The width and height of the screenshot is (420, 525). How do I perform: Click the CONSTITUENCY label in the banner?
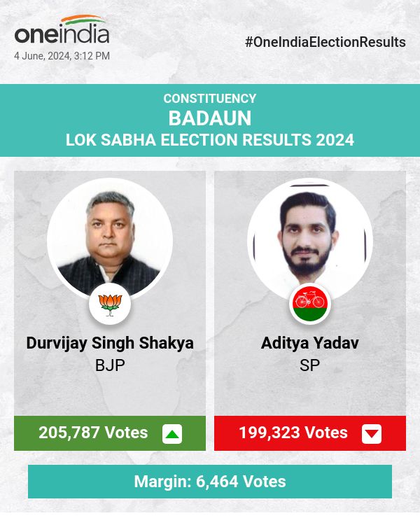(210, 99)
